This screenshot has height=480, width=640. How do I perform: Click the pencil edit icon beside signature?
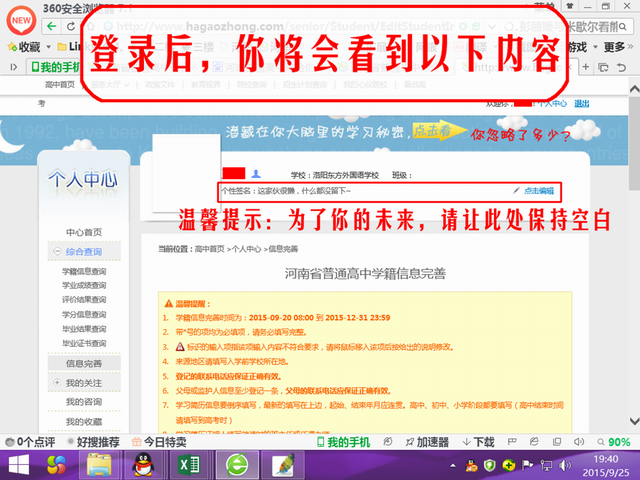click(x=516, y=190)
